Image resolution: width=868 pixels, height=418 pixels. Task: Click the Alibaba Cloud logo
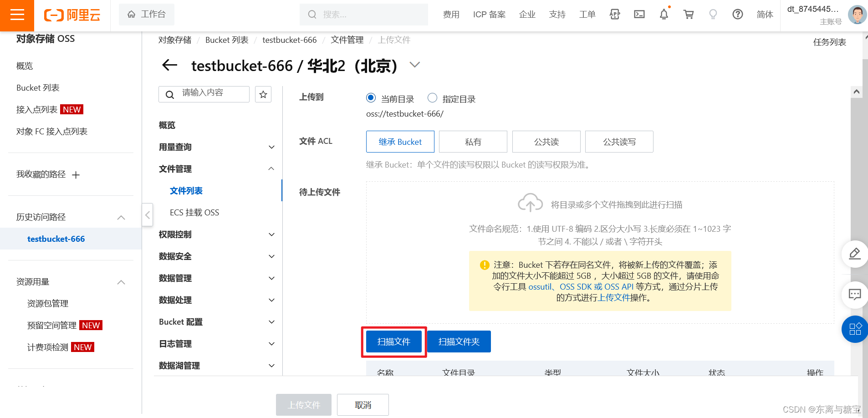click(x=72, y=15)
